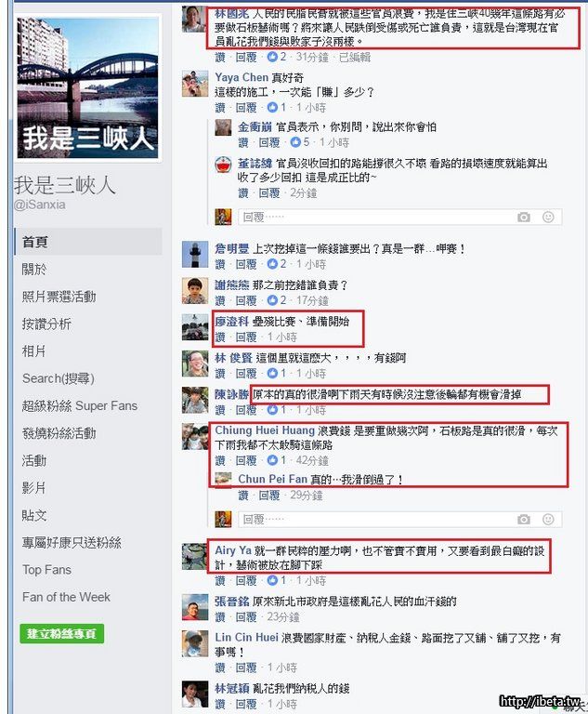Open emoji smiley in second reply box
Viewport: 588px width, 714px height.
coord(548,520)
